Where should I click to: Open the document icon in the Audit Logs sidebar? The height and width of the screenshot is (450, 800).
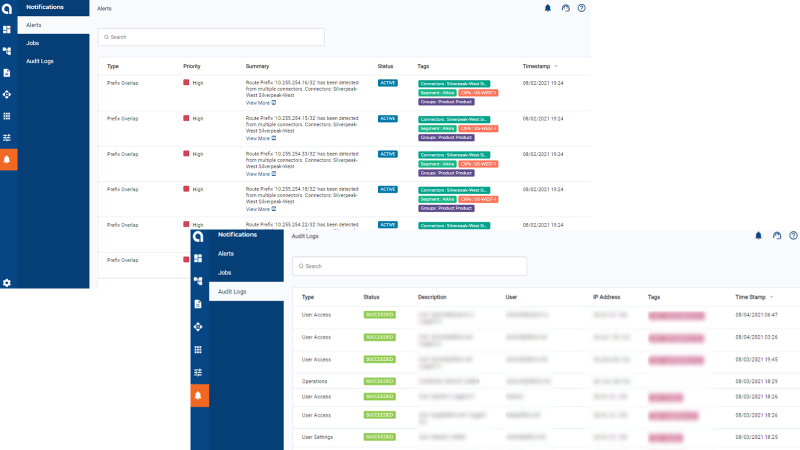pos(198,303)
